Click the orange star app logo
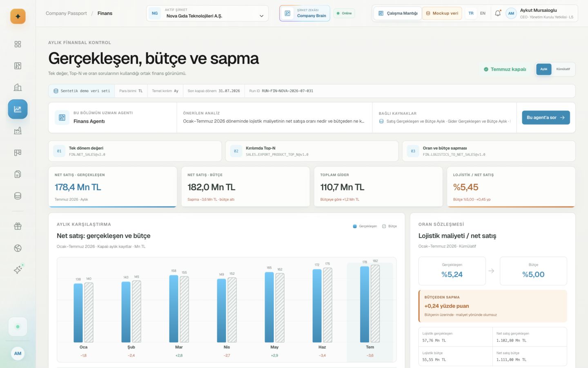This screenshot has height=368, width=588. pos(18,16)
